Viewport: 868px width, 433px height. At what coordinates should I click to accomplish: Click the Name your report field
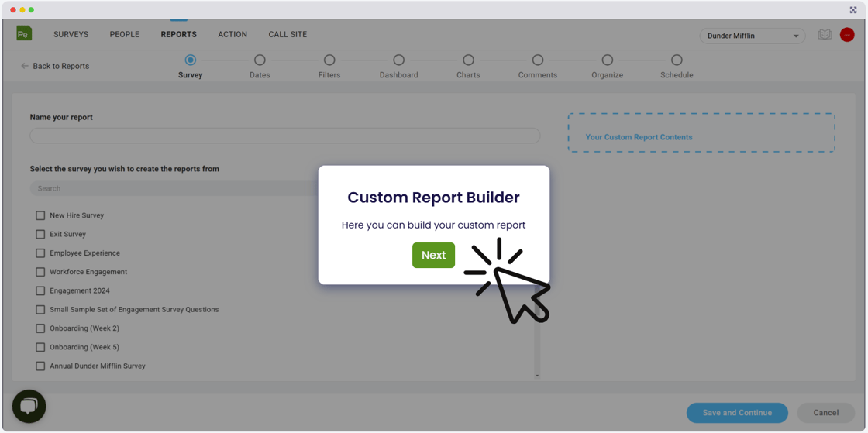(x=285, y=136)
